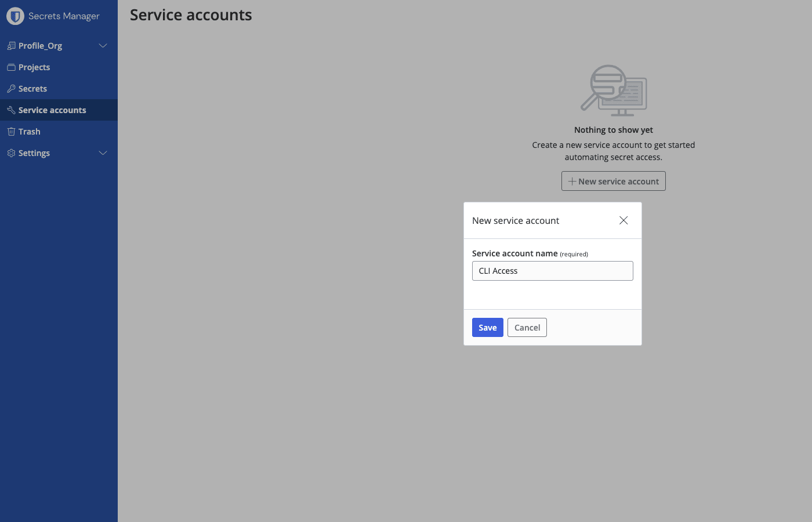812x522 pixels.
Task: Click the Secrets key icon in sidebar
Action: (x=10, y=88)
